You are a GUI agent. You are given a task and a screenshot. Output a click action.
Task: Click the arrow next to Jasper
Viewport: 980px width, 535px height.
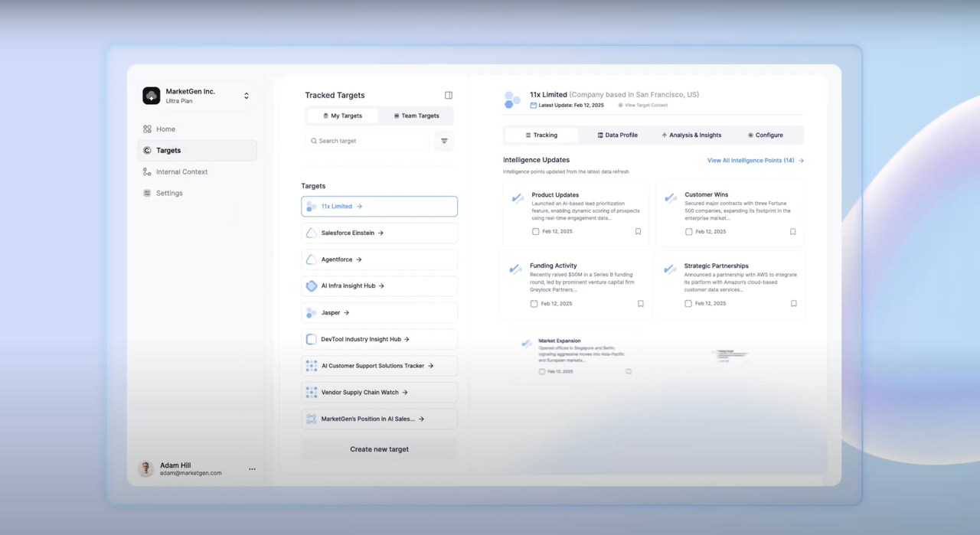coord(346,313)
